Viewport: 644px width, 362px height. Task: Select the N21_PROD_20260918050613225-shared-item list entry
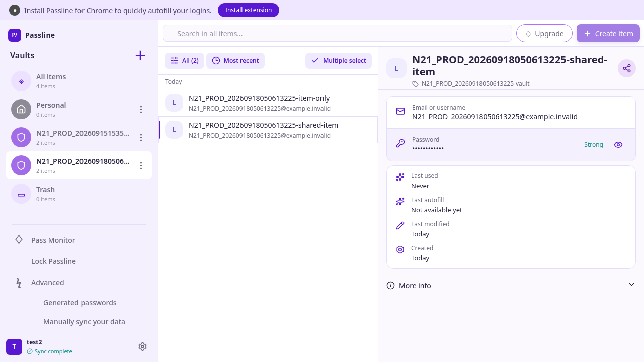[268, 130]
